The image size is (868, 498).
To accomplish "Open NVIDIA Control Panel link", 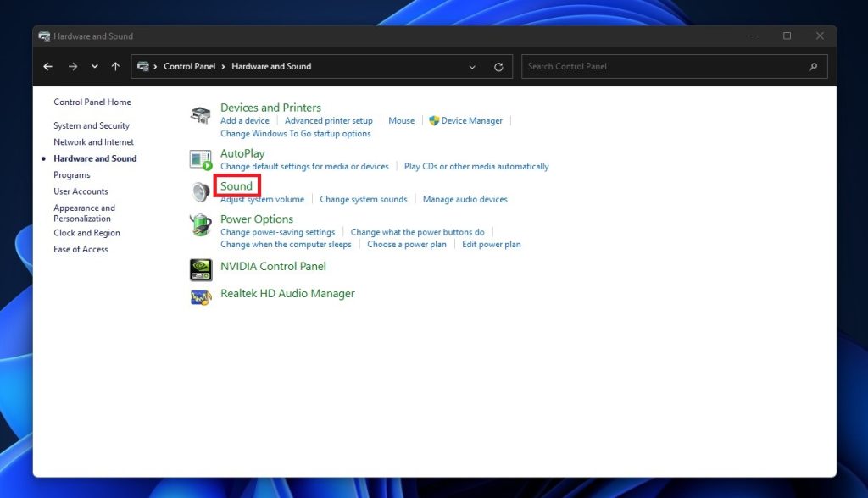I will point(274,266).
